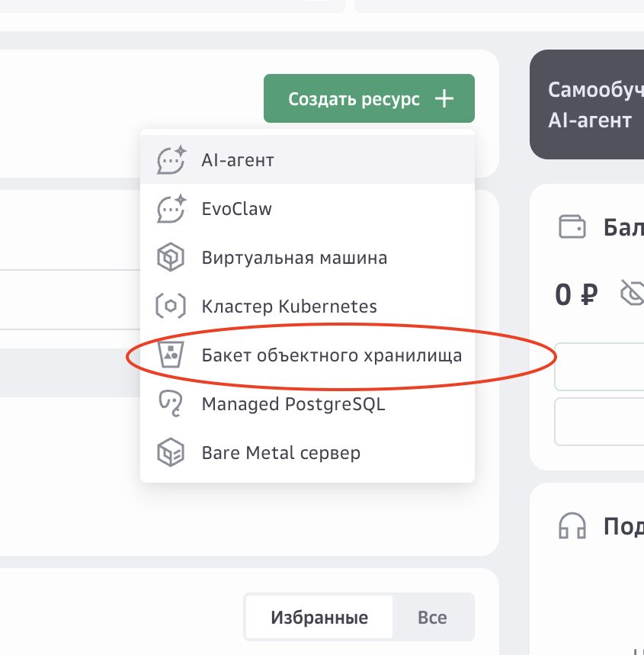This screenshot has height=655, width=644.
Task: Click the Кластер Kubernetes hexagon icon
Action: [x=171, y=307]
